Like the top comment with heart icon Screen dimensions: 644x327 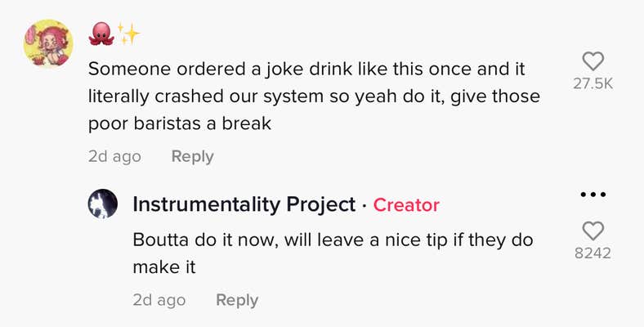click(x=593, y=61)
